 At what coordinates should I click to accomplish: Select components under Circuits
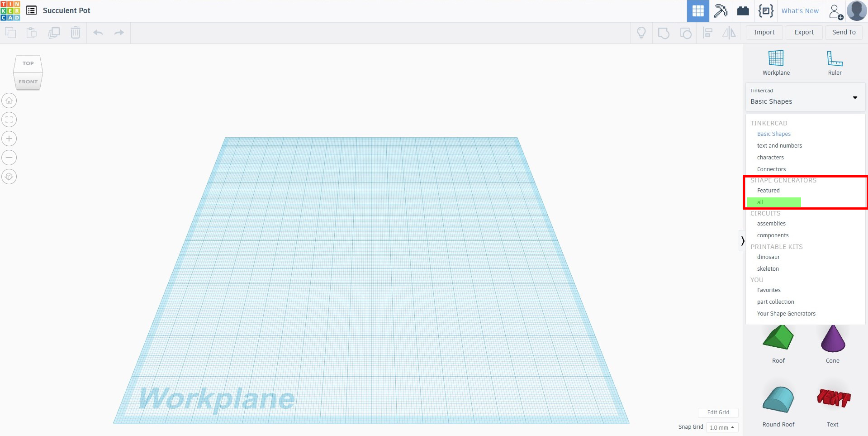[x=773, y=235]
